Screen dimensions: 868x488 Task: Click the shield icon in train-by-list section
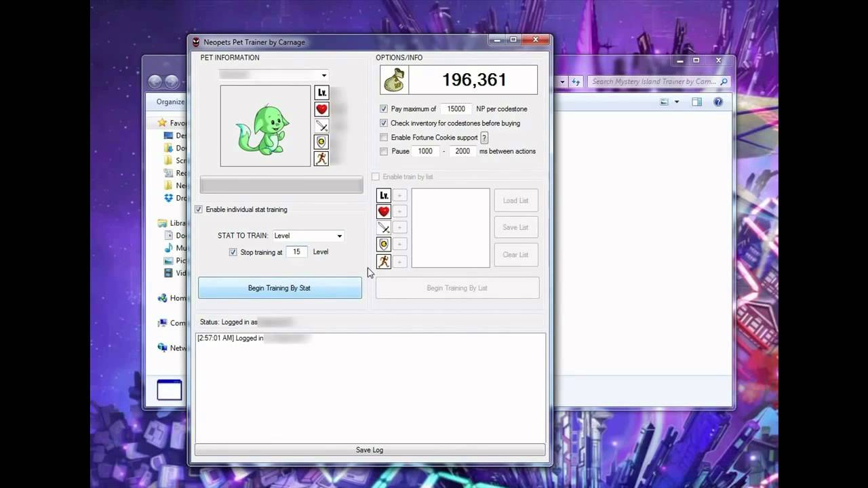pos(384,245)
